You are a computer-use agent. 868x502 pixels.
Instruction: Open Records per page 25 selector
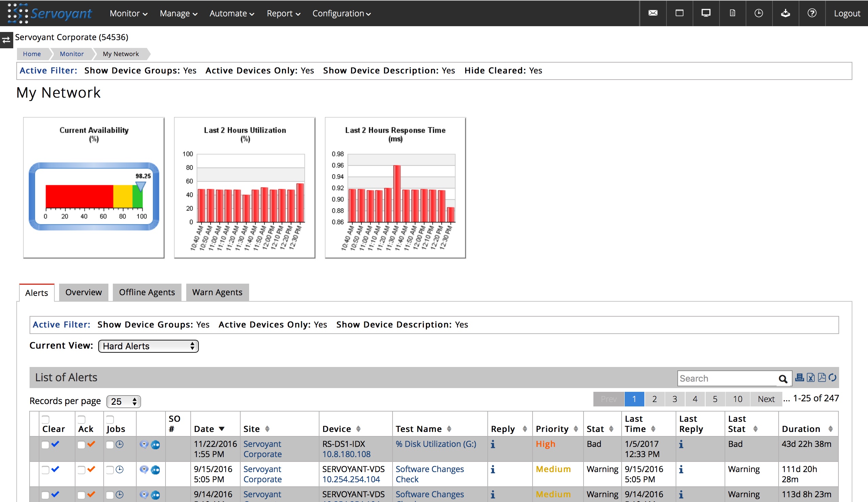[x=124, y=401]
